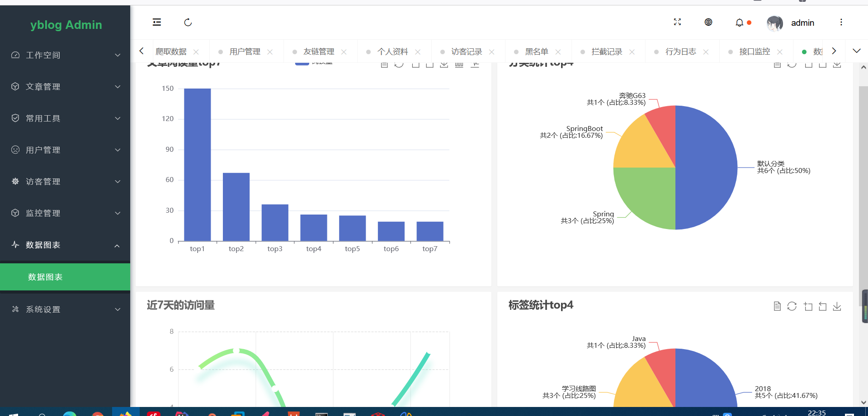Close the 行为日志 tab
Viewport: 868px width, 416px height.
tap(706, 52)
